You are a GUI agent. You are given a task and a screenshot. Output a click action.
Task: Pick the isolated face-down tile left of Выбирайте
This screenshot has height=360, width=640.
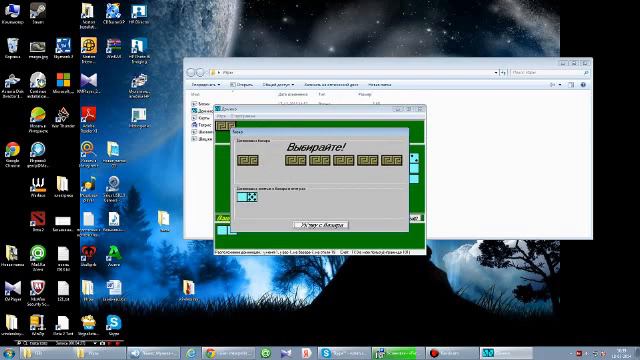pyautogui.click(x=247, y=160)
